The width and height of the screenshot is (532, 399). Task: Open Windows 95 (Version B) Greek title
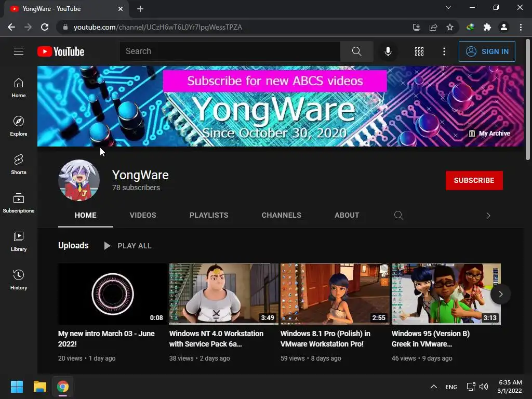pyautogui.click(x=431, y=339)
